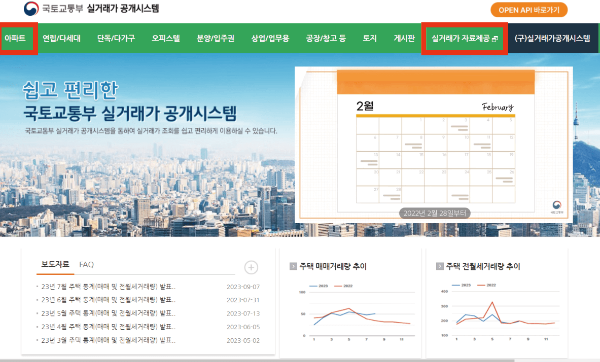Open the 단독/다가구 menu
600x362 pixels.
[x=116, y=38]
